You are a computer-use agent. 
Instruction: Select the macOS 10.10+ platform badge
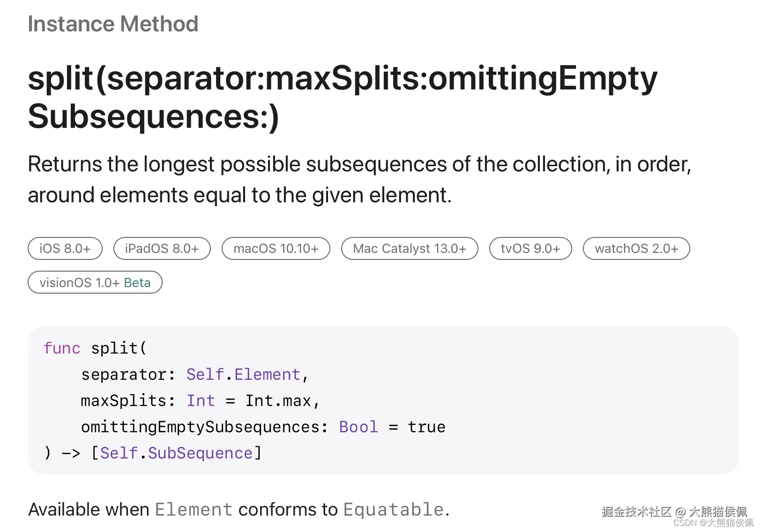[x=276, y=248]
